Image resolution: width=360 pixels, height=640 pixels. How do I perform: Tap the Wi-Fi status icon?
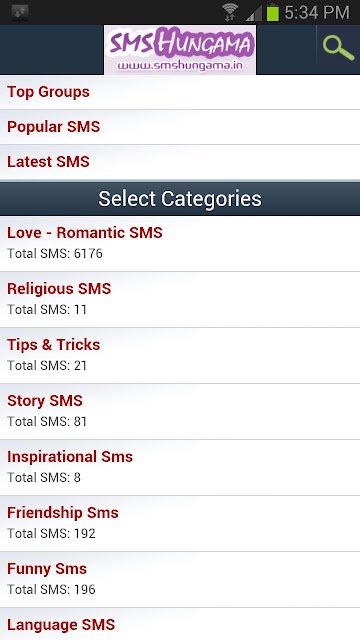[230, 12]
